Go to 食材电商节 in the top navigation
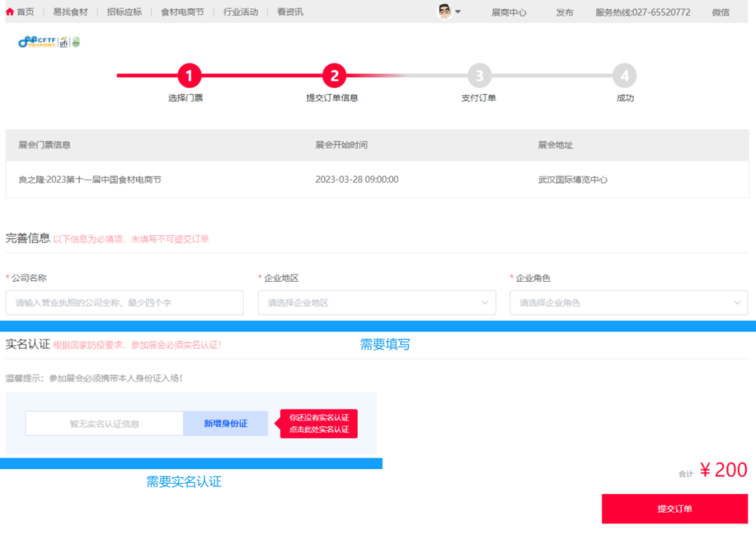 coord(182,12)
